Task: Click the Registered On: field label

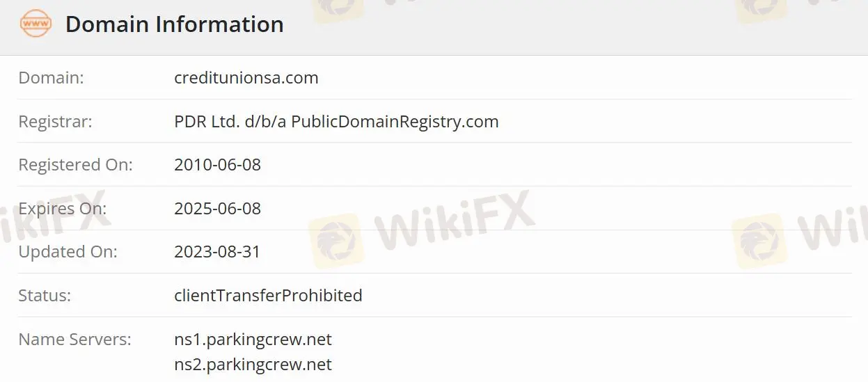Action: pos(75,165)
